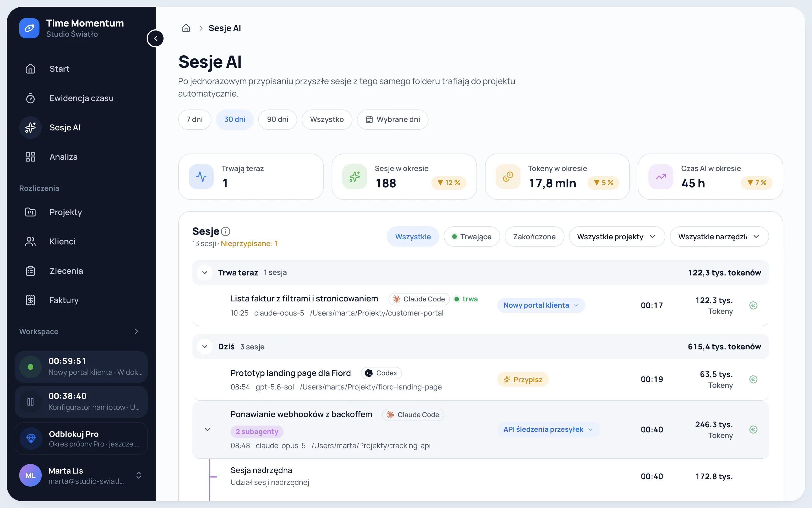Change Nowy portal klienta project assignment
This screenshot has height=508, width=812.
(x=541, y=305)
